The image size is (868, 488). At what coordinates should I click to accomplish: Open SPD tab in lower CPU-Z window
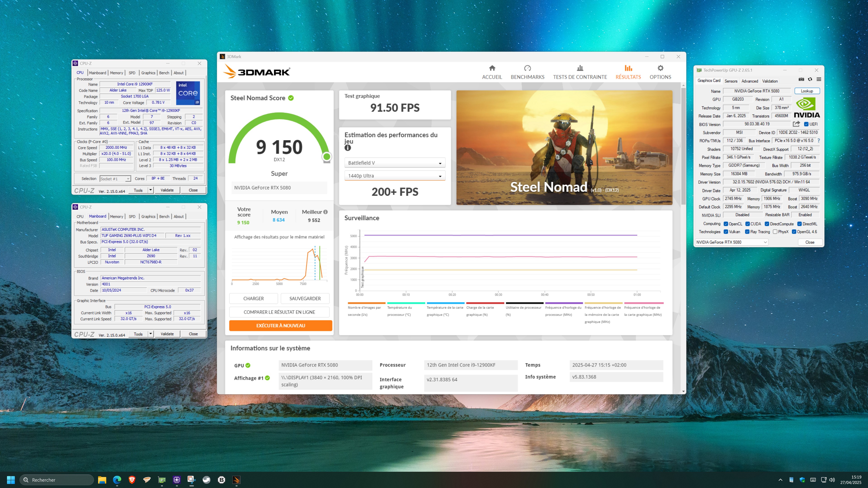pyautogui.click(x=132, y=217)
